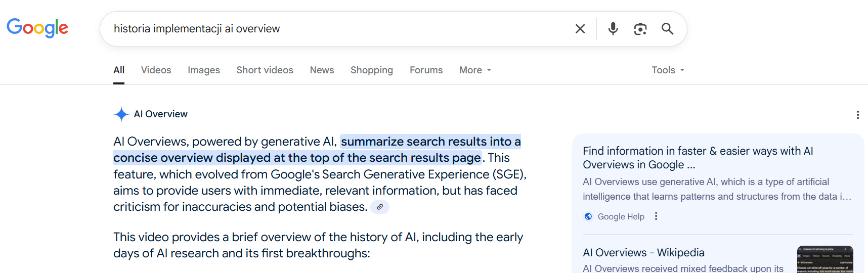Open the link chip after potential biases
This screenshot has width=868, height=273.
tap(380, 207)
